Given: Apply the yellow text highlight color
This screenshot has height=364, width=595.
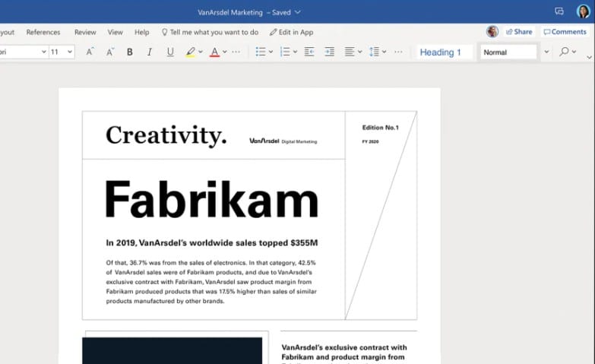Looking at the screenshot, I should 191,52.
